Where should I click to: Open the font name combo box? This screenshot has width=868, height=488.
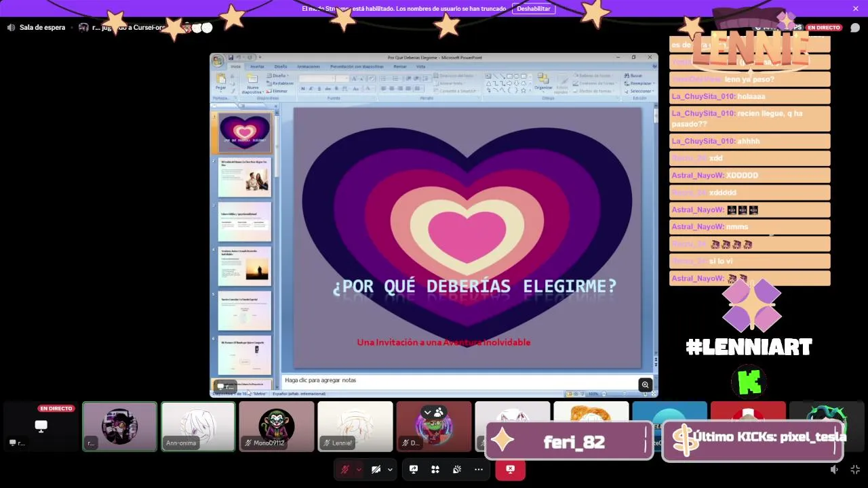(x=317, y=79)
